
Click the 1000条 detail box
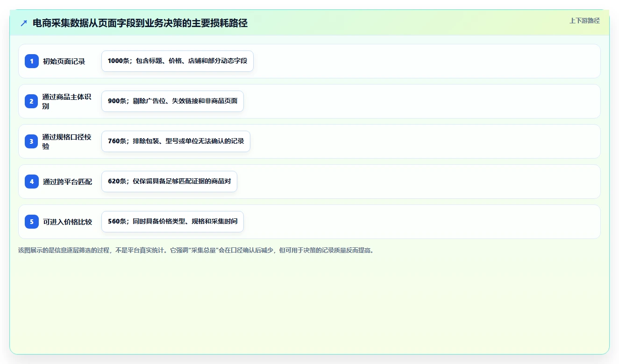[x=178, y=61]
